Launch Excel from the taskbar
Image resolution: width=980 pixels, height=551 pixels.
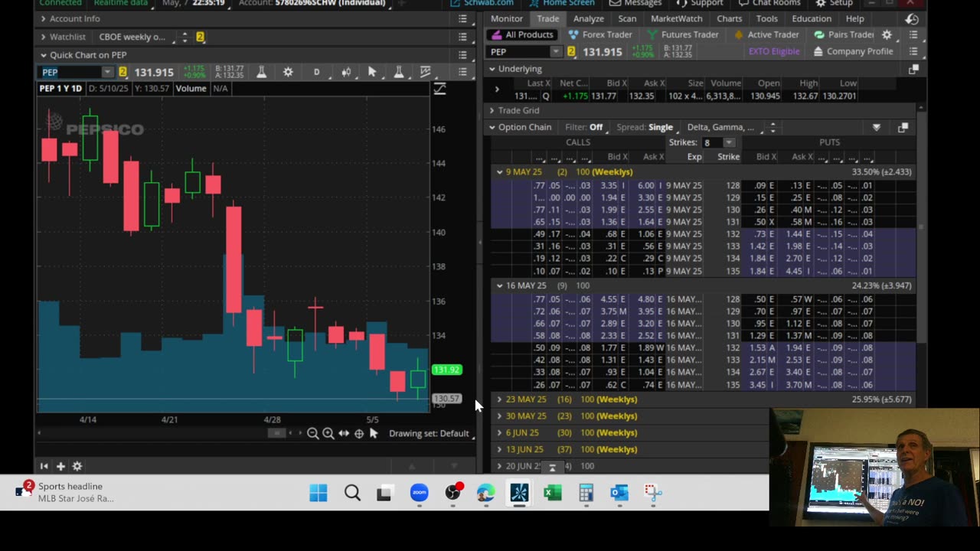pos(553,493)
